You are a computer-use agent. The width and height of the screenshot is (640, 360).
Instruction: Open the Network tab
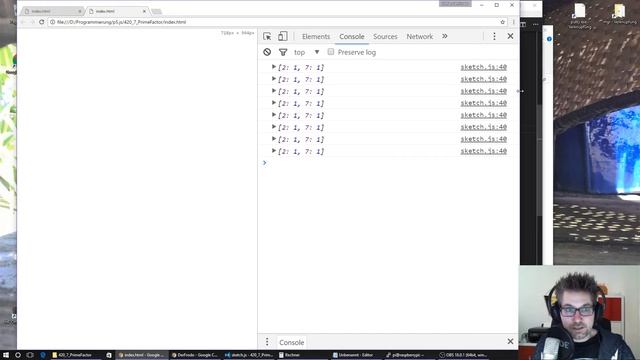point(420,37)
